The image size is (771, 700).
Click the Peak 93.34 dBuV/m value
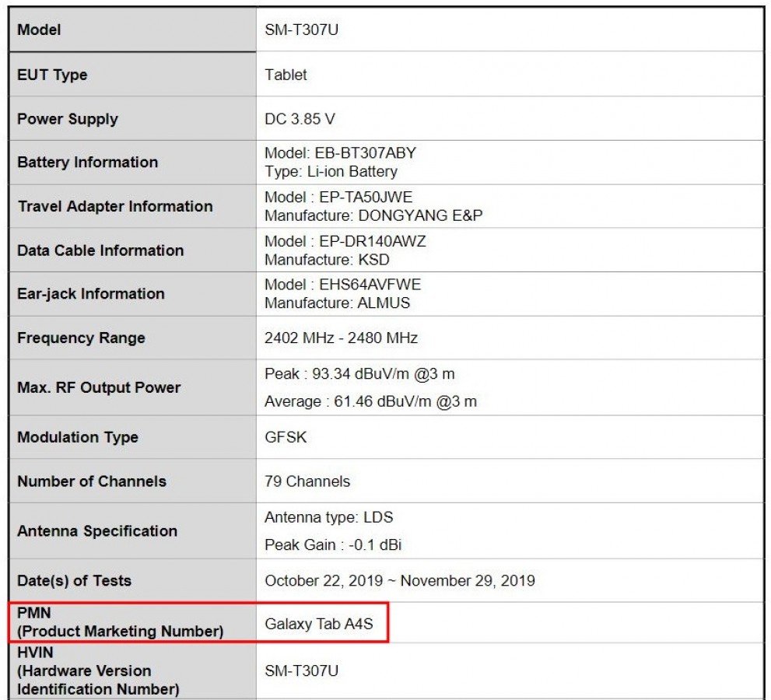[x=359, y=374]
